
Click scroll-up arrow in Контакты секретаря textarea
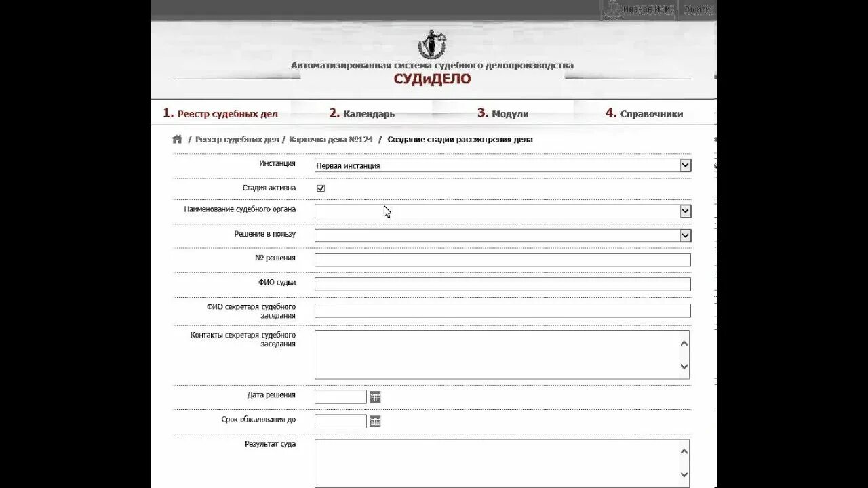(684, 344)
